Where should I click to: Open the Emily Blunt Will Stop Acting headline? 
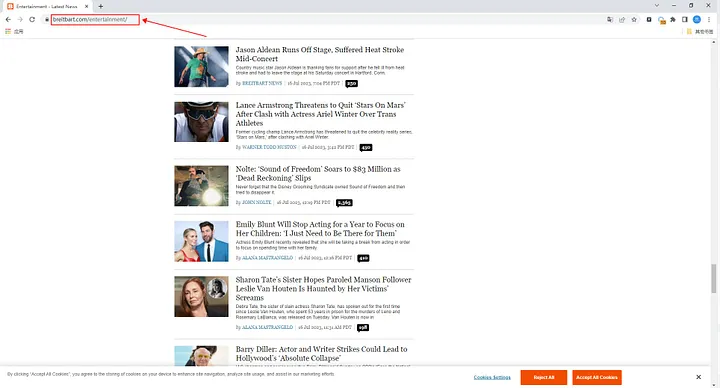320,229
